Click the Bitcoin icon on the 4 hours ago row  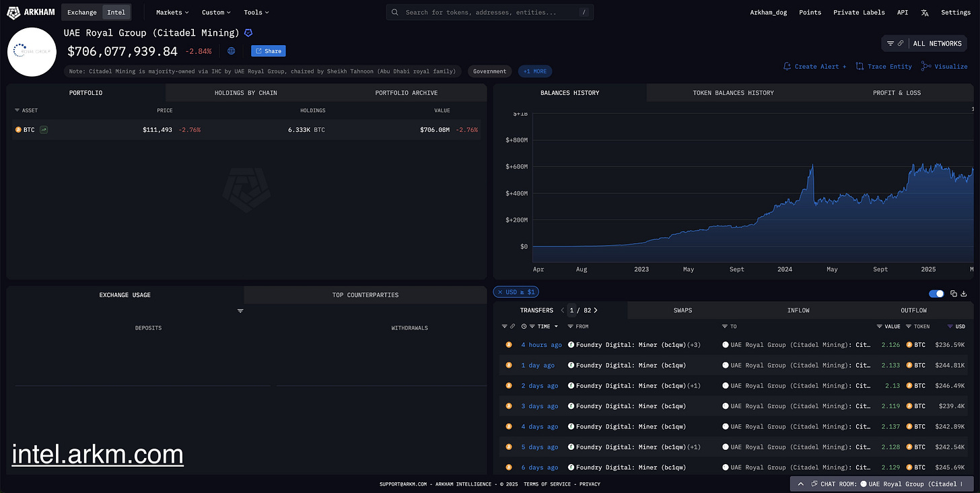(509, 345)
